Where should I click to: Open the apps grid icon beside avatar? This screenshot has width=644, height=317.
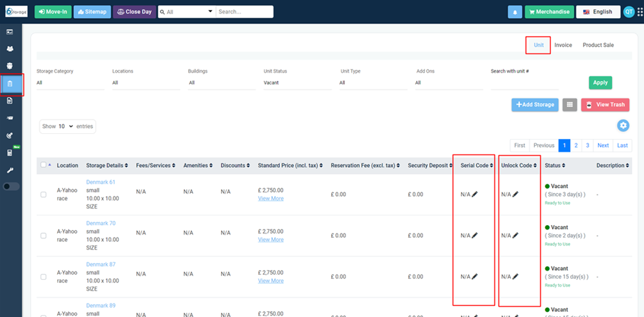pyautogui.click(x=640, y=12)
